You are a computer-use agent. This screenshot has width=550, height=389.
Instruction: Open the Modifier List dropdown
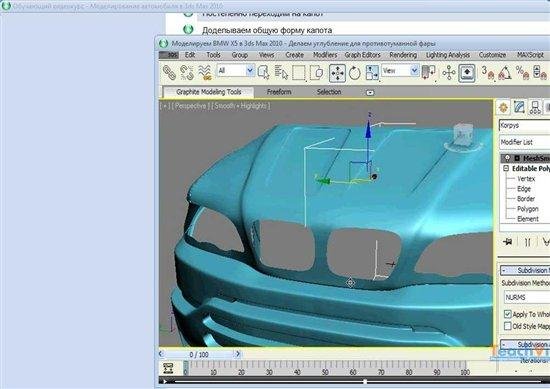tap(524, 142)
